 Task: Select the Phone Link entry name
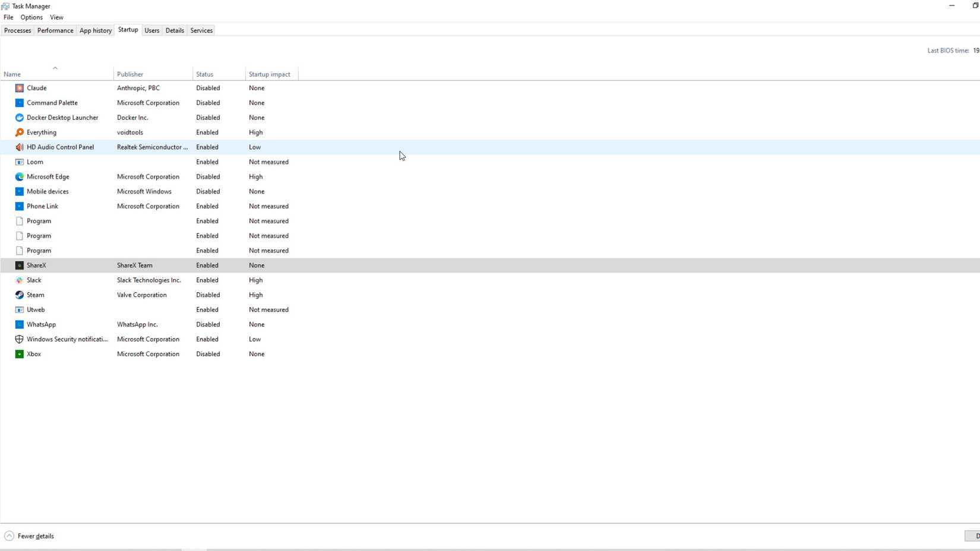click(x=42, y=207)
